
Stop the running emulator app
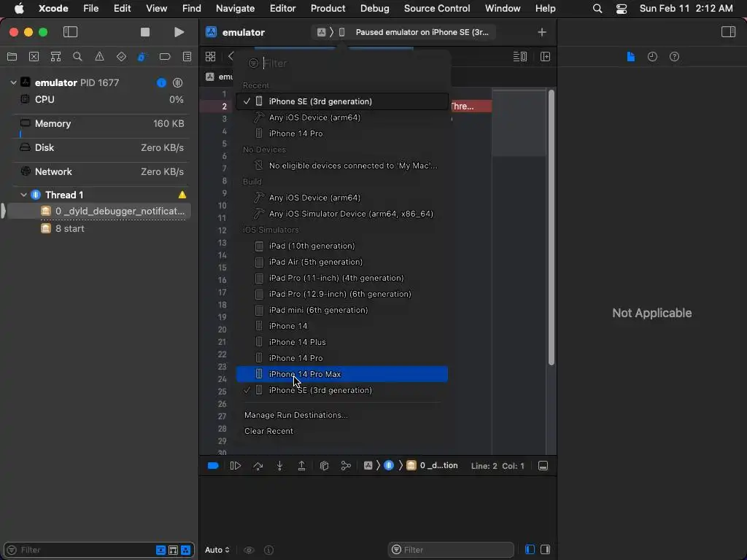coord(145,32)
